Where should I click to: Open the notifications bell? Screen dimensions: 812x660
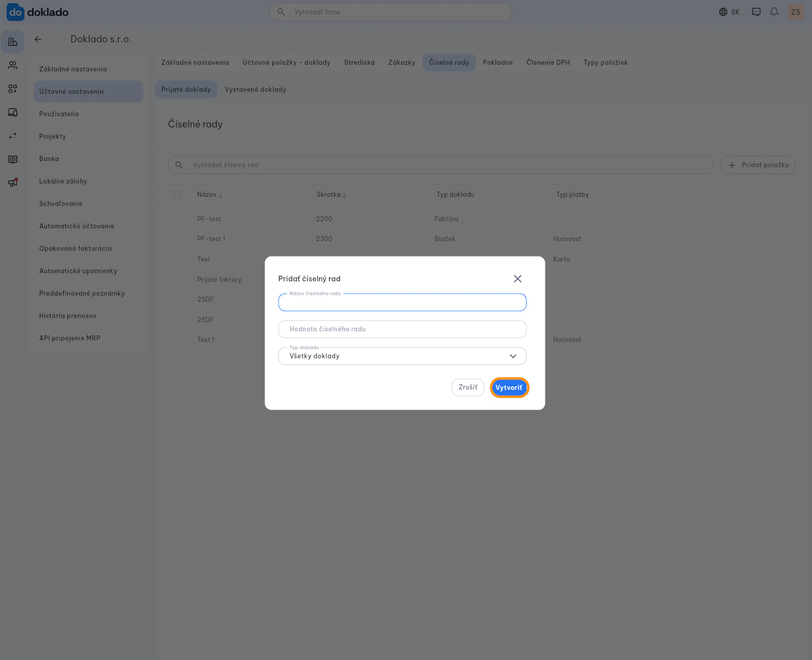click(774, 12)
